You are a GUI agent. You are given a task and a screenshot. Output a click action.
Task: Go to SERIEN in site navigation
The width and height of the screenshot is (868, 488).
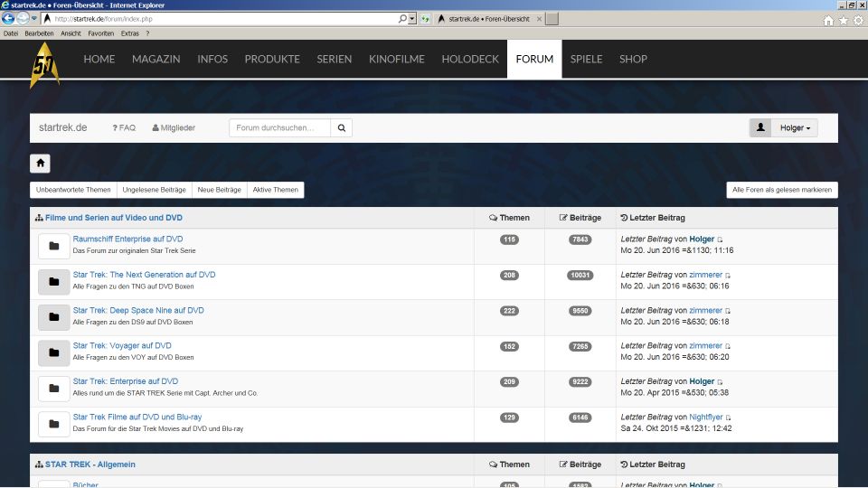[x=335, y=60]
